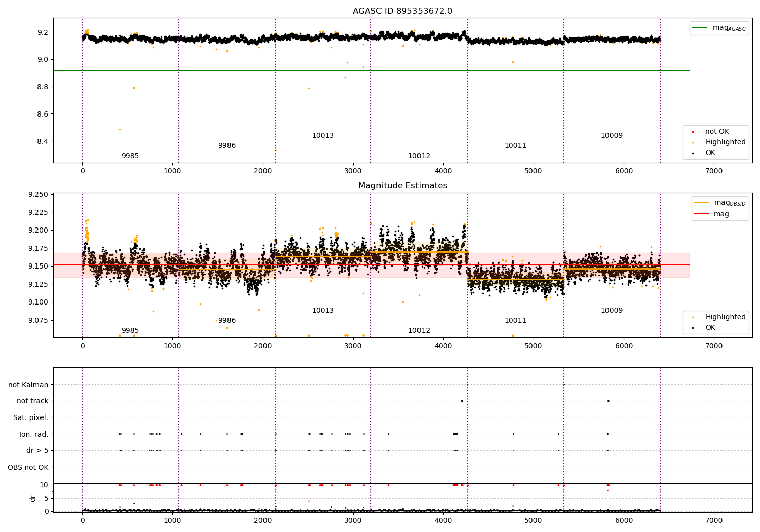Image resolution: width=760 pixels, height=532 pixels.
Task: Click the 7000 x-axis tick under top plot
Action: [714, 171]
